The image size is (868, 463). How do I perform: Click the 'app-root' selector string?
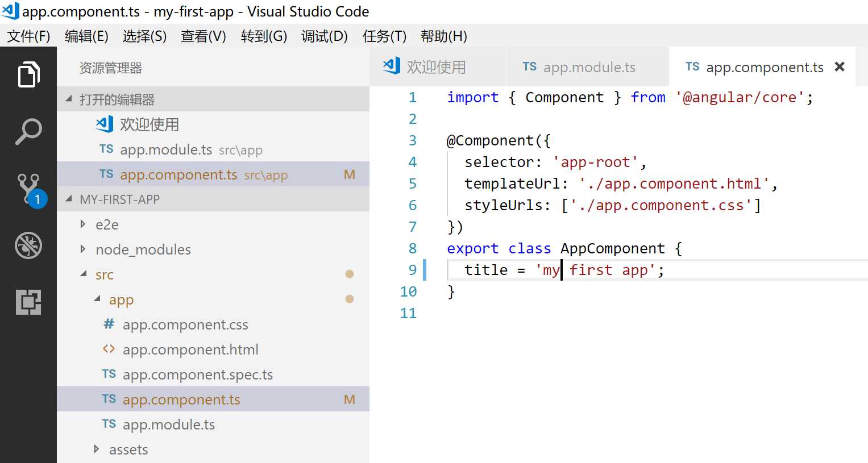point(596,162)
